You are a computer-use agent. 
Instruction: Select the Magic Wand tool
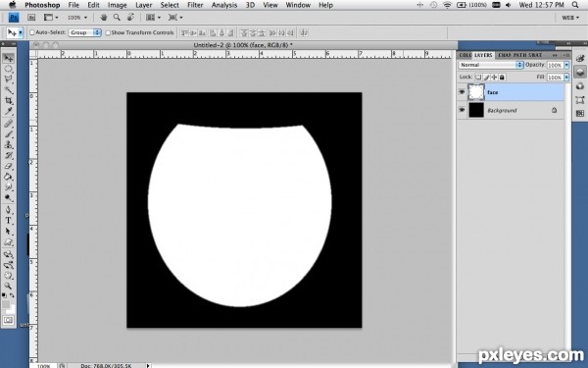coord(8,89)
